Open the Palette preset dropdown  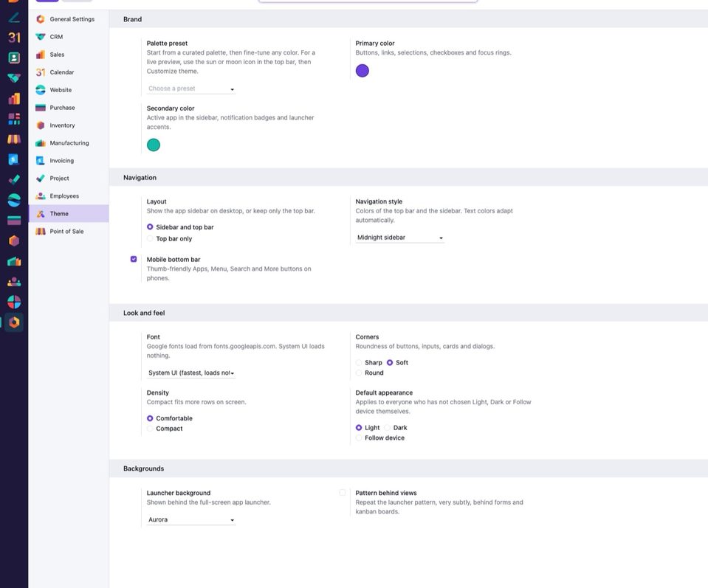[x=191, y=89]
